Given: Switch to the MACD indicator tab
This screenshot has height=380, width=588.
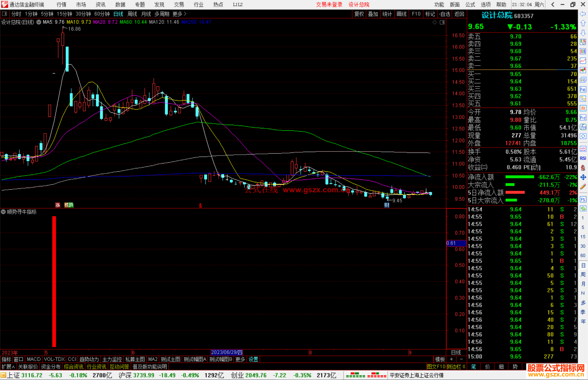Looking at the screenshot, I should (x=33, y=359).
